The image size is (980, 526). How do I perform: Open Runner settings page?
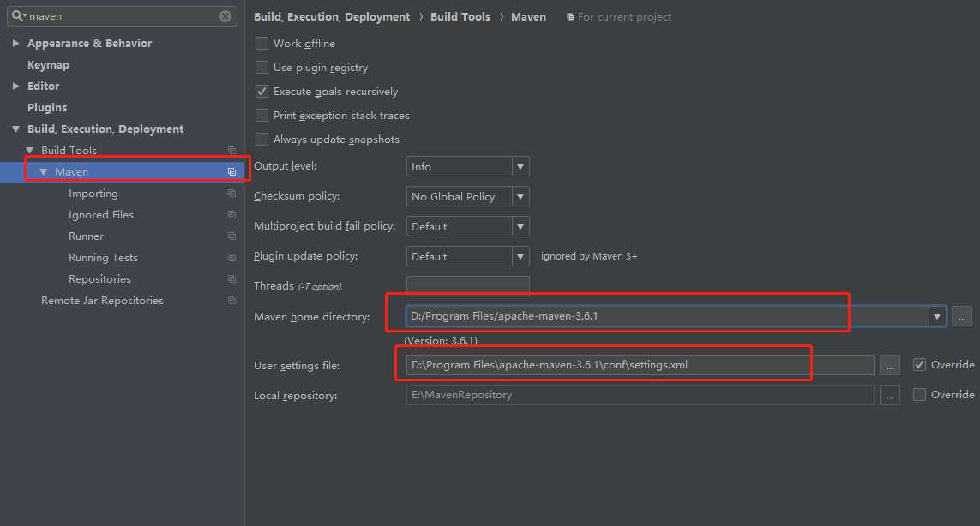point(87,236)
